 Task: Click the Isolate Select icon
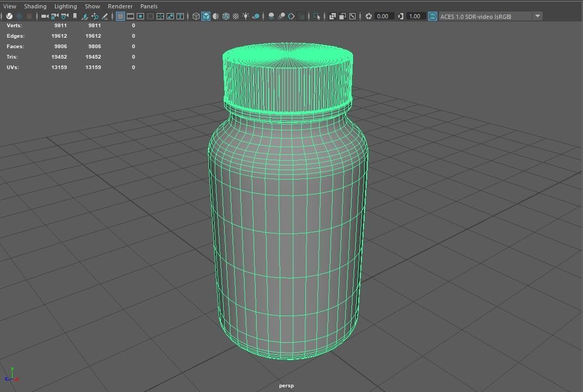(x=316, y=16)
